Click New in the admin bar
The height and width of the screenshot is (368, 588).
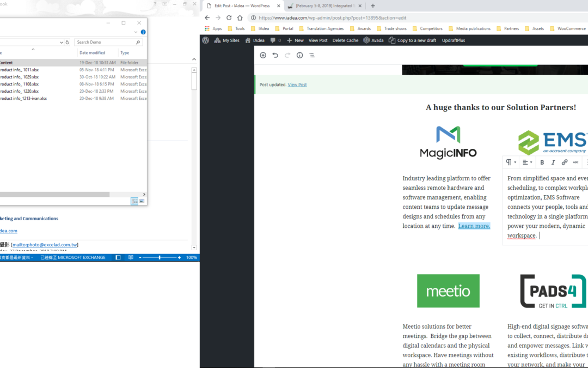tap(295, 40)
